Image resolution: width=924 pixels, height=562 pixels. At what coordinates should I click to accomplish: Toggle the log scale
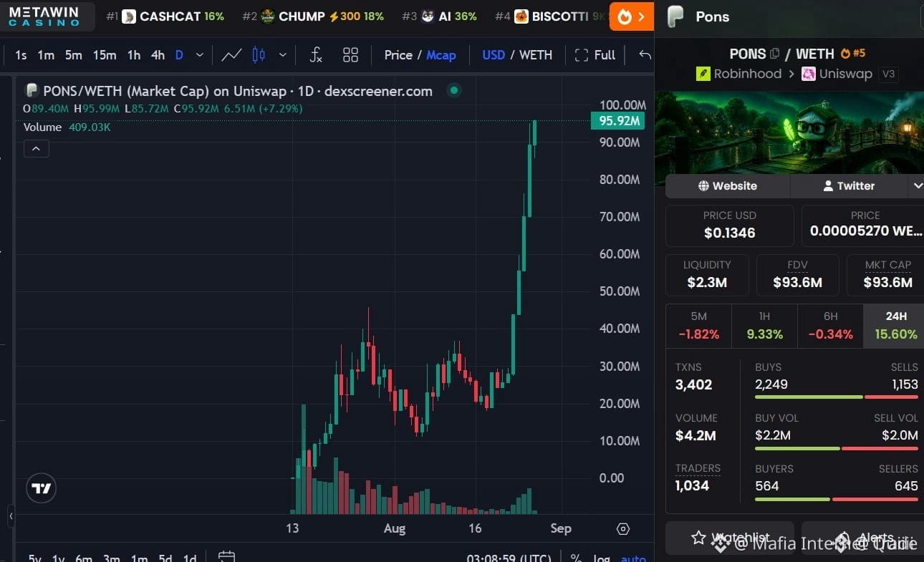tap(601, 558)
